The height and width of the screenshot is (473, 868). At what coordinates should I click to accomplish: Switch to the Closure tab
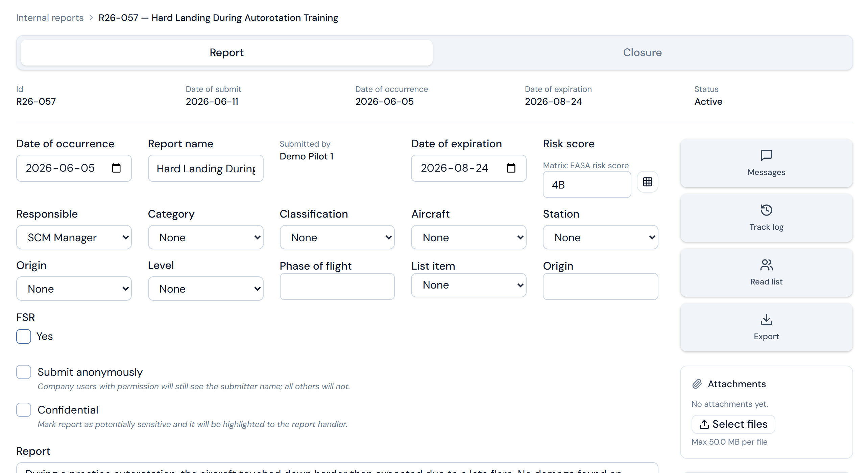pos(642,52)
